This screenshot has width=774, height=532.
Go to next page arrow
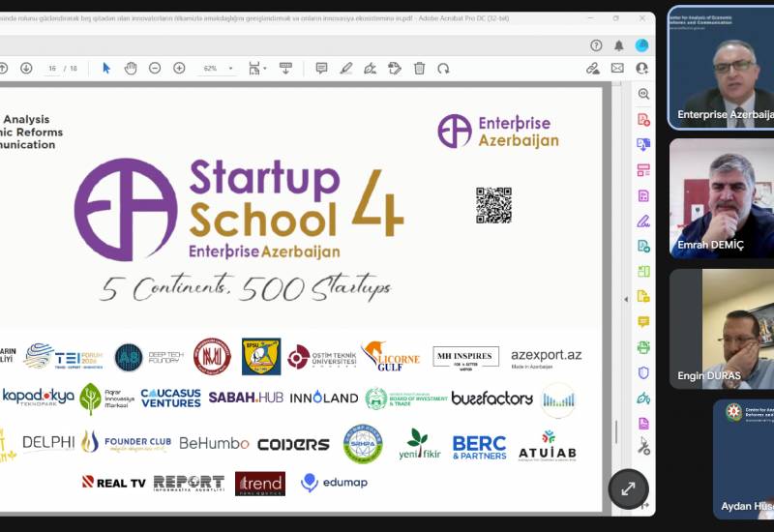26,68
